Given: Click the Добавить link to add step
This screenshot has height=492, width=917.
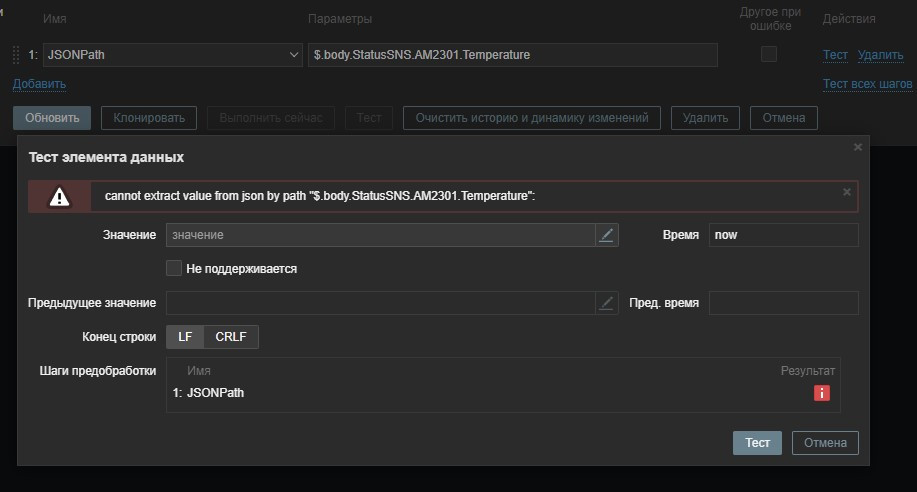Looking at the screenshot, I should click(x=39, y=84).
